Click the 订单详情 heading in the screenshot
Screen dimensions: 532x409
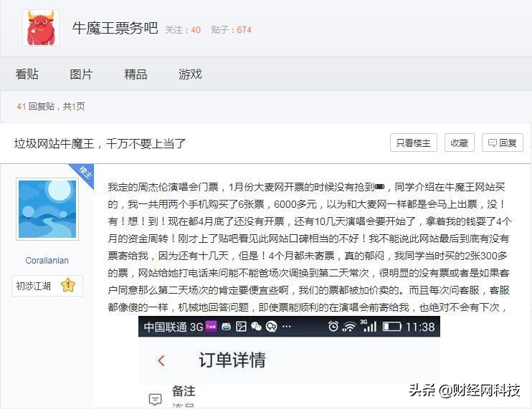coord(232,360)
